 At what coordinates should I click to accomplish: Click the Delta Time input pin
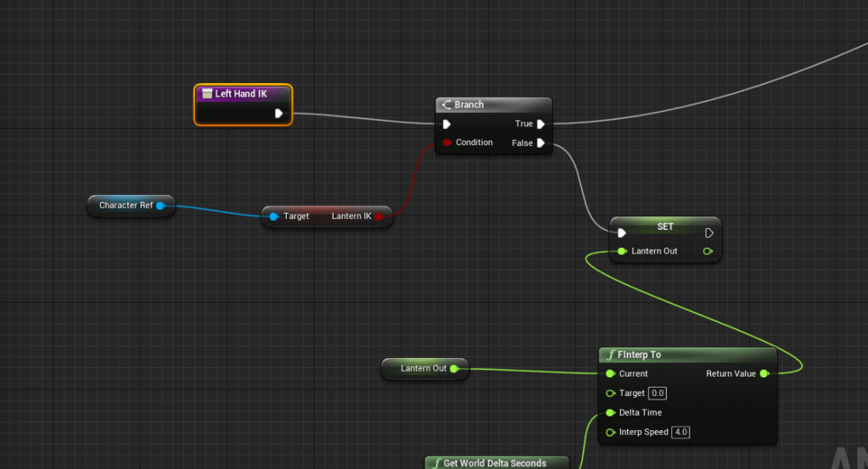point(610,413)
